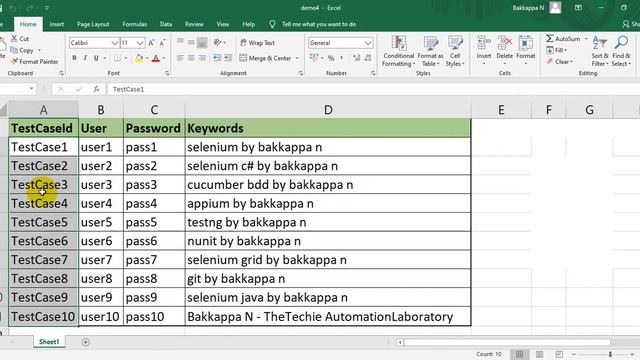The height and width of the screenshot is (360, 640).
Task: Open the Clear options
Action: 560,62
